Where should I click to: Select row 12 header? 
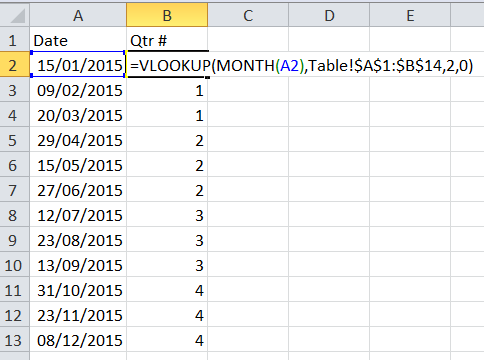point(15,315)
